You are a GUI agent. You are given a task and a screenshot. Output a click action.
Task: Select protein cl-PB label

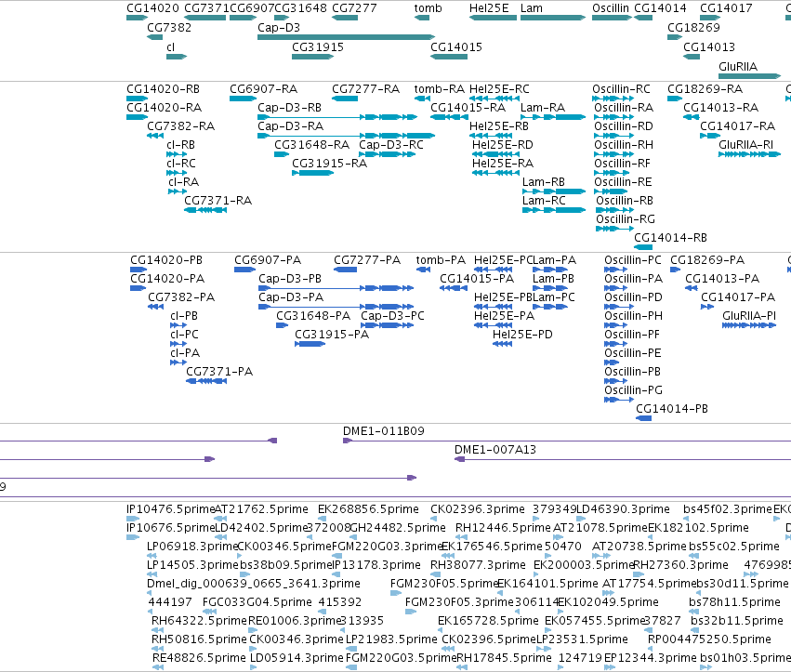pos(184,316)
